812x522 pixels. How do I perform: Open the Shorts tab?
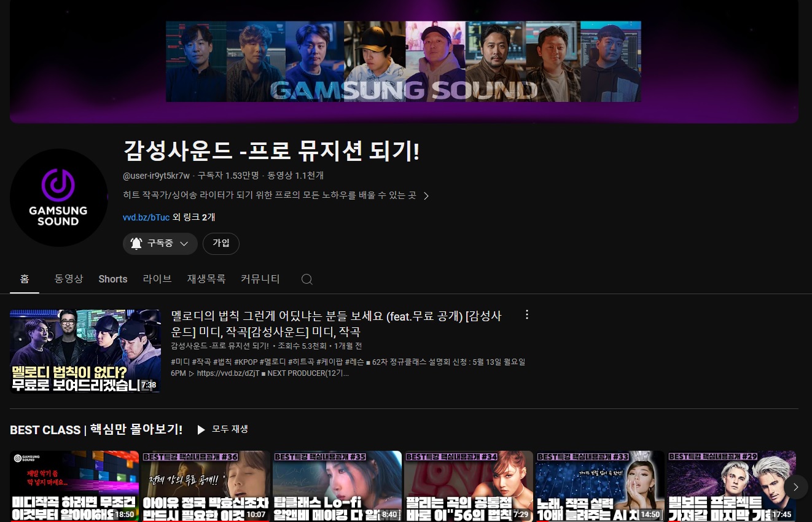(x=113, y=279)
